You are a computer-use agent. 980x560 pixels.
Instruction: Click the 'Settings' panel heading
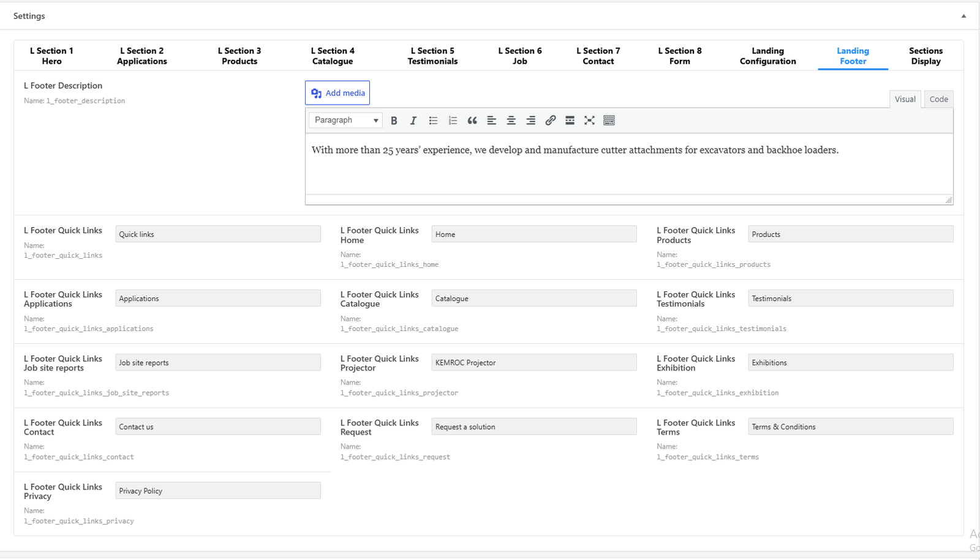[x=29, y=16]
